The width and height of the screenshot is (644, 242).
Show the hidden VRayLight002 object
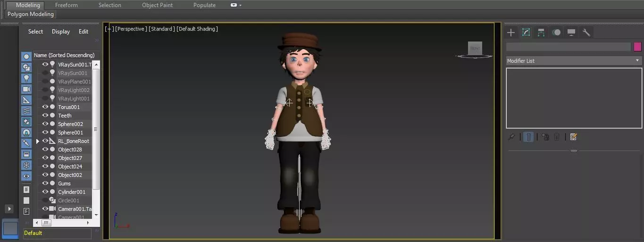point(45,90)
